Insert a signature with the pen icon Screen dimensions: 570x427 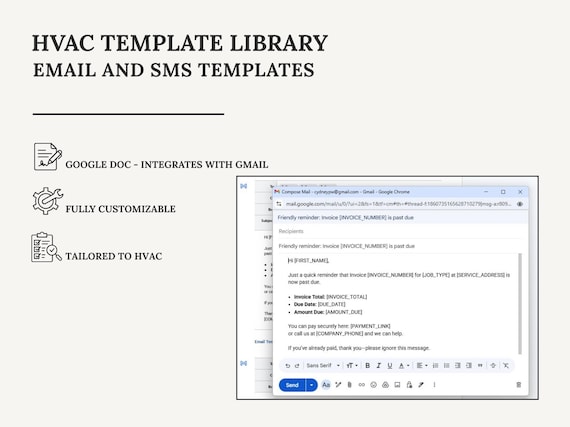pyautogui.click(x=421, y=385)
